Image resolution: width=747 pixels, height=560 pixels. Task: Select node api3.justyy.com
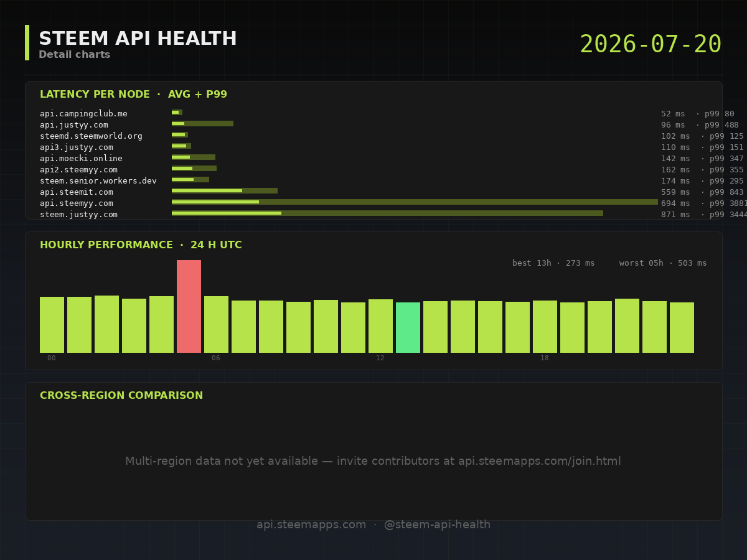77,147
